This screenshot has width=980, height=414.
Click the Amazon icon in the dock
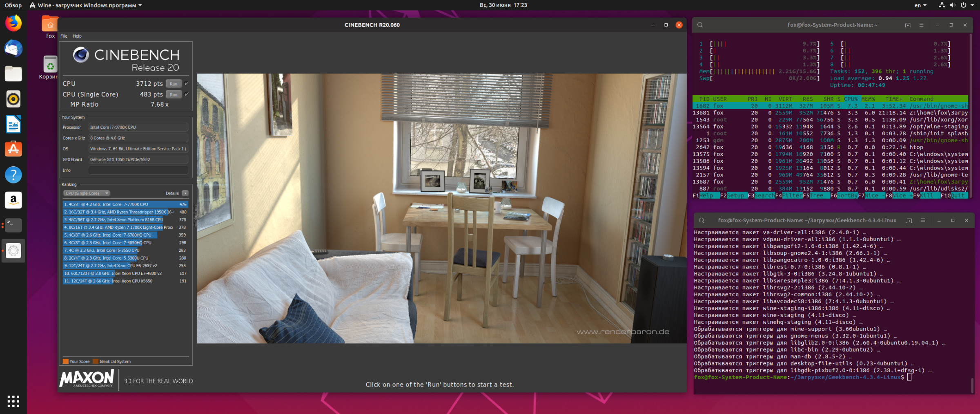[x=13, y=200]
